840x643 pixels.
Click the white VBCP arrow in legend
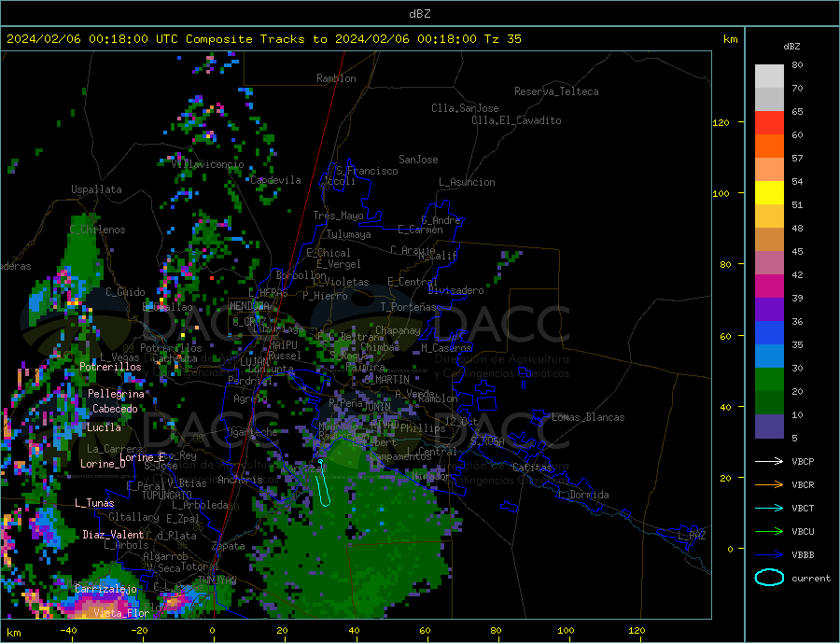769,461
